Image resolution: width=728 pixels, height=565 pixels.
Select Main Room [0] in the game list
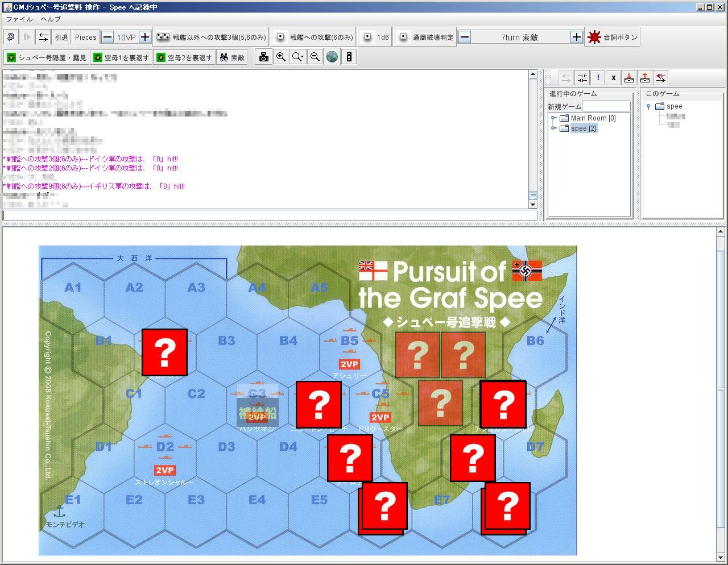tap(593, 118)
